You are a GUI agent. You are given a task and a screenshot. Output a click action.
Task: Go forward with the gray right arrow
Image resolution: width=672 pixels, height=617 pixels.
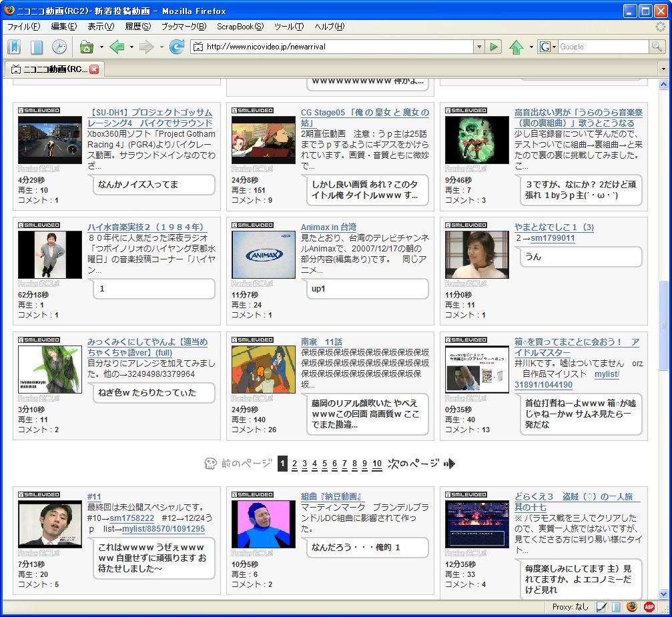tap(147, 47)
